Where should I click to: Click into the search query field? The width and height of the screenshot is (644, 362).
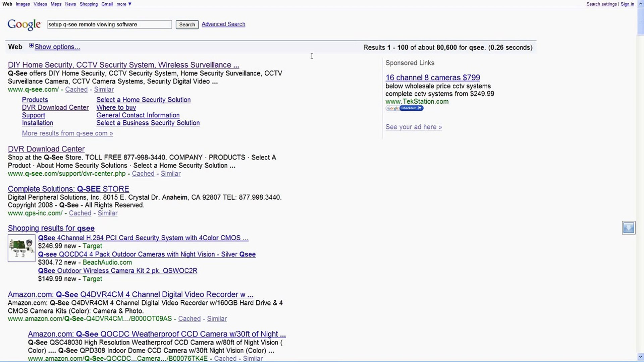pyautogui.click(x=109, y=24)
